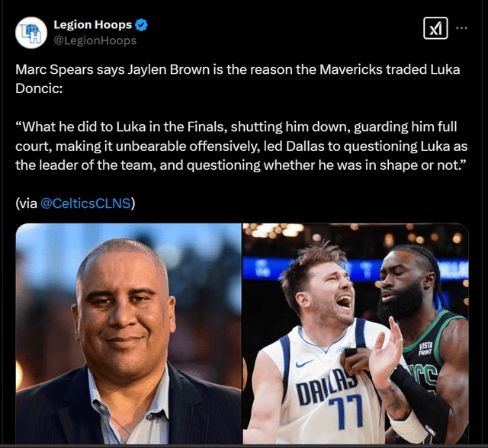
Task: Open the Grok explain-post icon
Action: 435,28
